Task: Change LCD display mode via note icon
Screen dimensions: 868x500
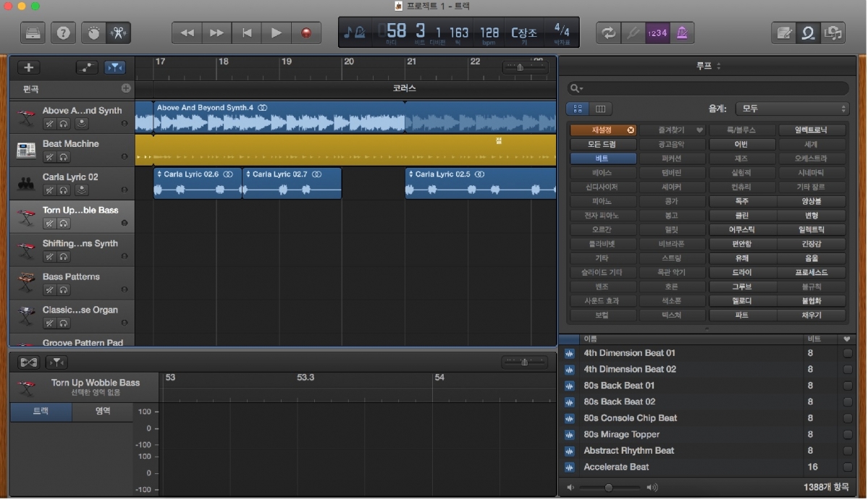Action: pyautogui.click(x=354, y=33)
